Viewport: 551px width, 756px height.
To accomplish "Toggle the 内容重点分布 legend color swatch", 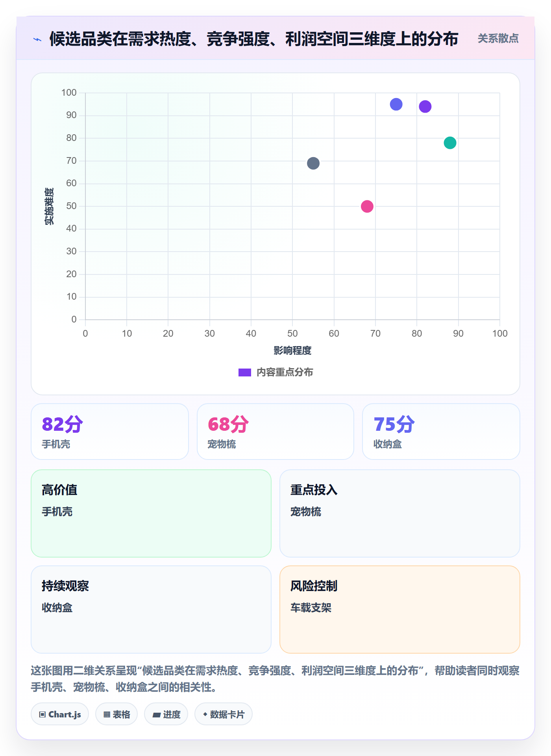I will coord(244,372).
